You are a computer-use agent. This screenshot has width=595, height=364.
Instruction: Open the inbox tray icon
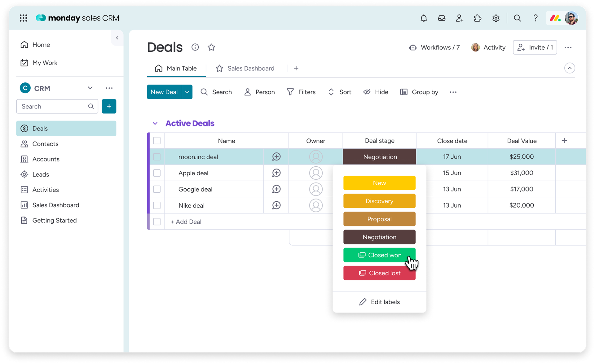coord(442,18)
